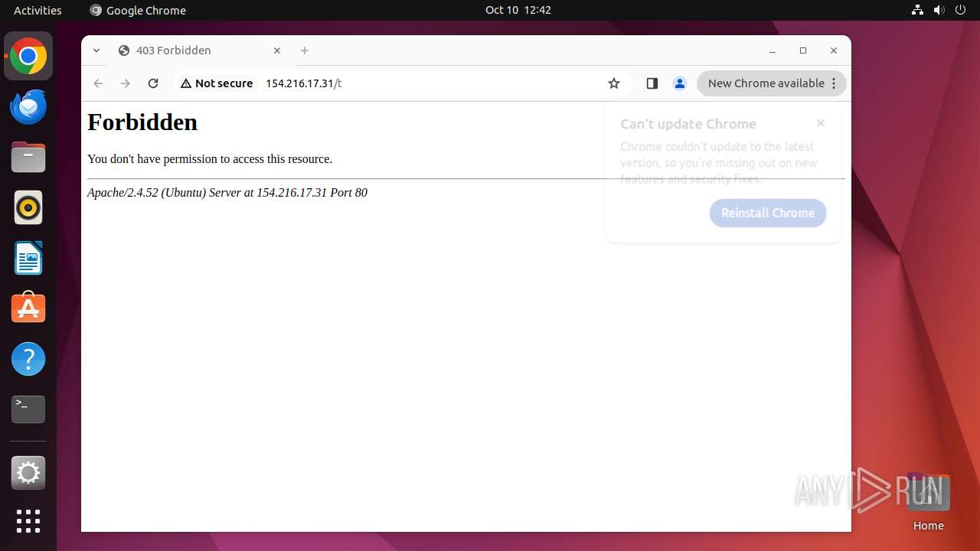This screenshot has width=980, height=551.
Task: Open Rhythmbox music player from dock
Action: coord(28,207)
